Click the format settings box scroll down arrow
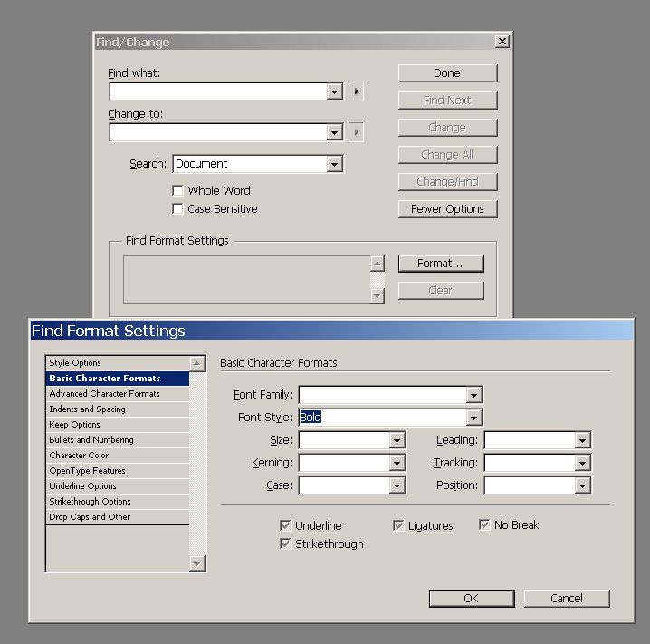The image size is (650, 644). pos(377,295)
